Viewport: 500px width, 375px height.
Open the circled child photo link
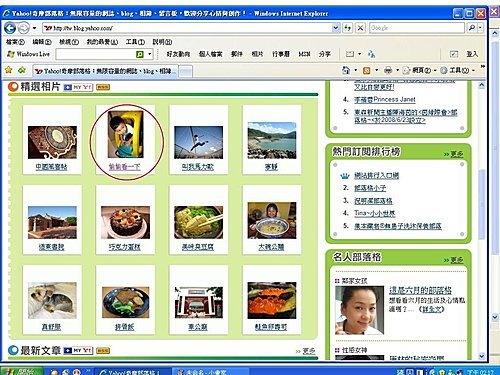point(125,167)
